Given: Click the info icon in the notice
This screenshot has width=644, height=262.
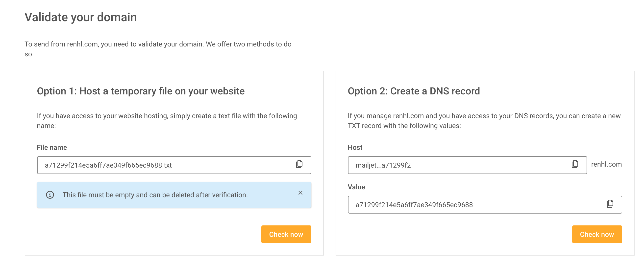Looking at the screenshot, I should click(50, 195).
